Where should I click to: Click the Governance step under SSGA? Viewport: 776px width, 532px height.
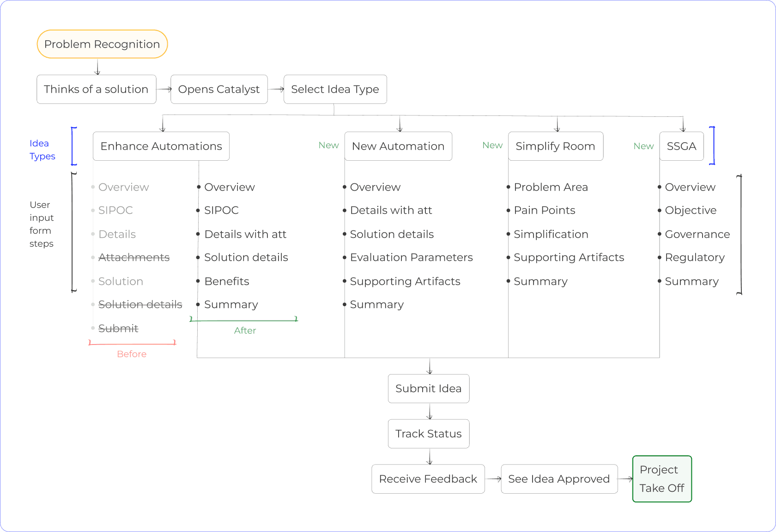[x=697, y=235]
